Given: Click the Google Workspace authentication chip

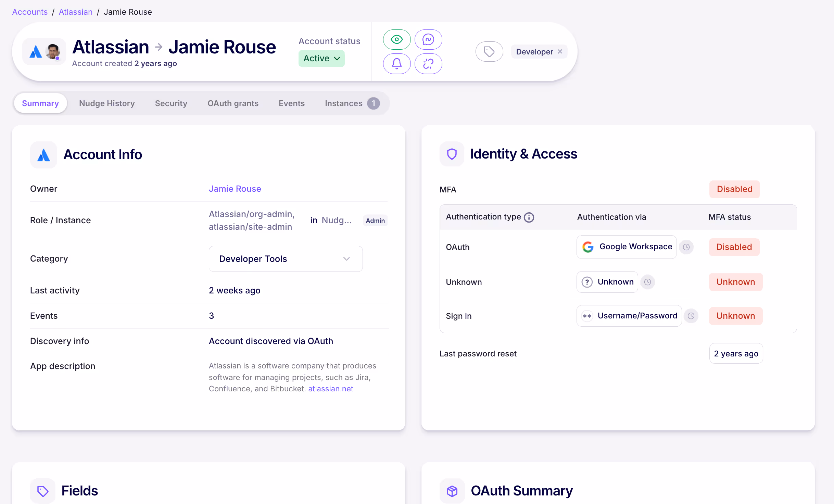Looking at the screenshot, I should pos(627,247).
